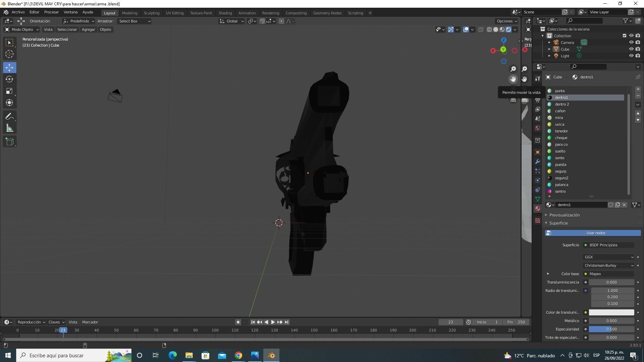Image resolution: width=644 pixels, height=362 pixels.
Task: Play animation in timeline
Action: pos(273,322)
